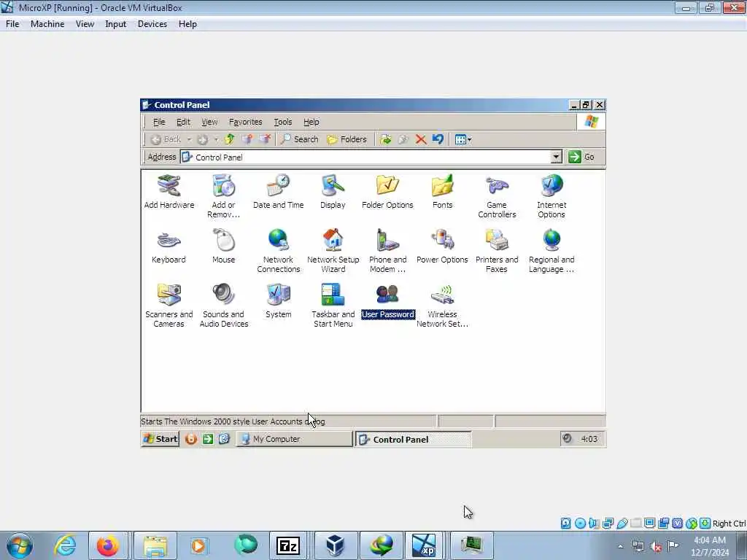Open Internet Explorer from host taskbar
Screen dimensions: 747x560
[x=65, y=545]
